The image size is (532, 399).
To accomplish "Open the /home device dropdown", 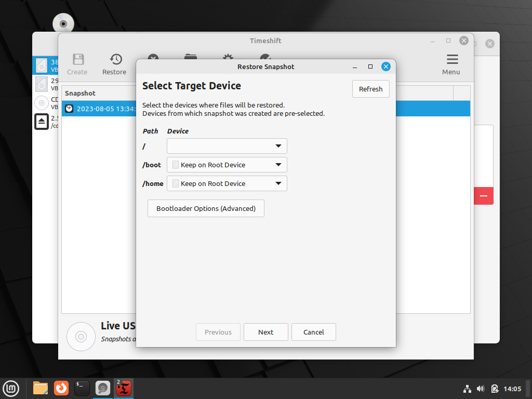I will (x=227, y=183).
